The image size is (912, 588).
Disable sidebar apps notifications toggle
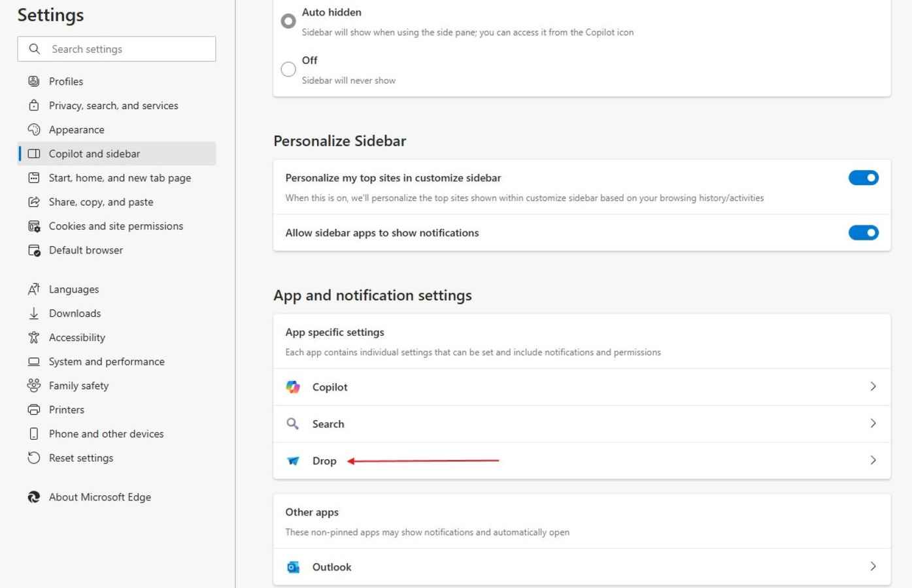coord(863,233)
